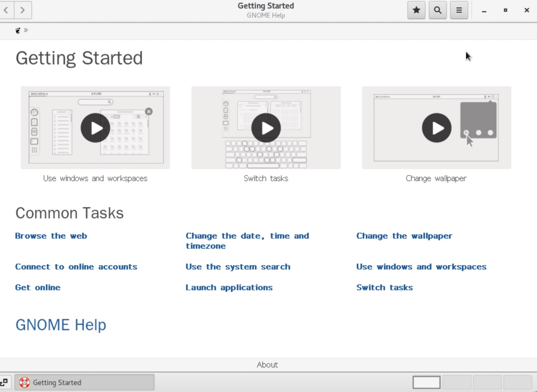Open the Get online link

click(38, 287)
